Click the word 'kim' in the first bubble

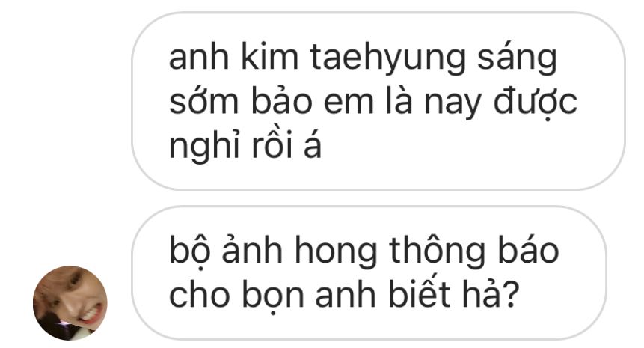pos(269,56)
